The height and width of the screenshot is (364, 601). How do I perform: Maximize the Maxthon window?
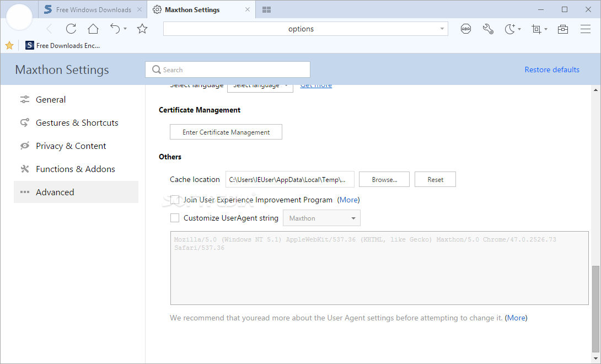565,9
